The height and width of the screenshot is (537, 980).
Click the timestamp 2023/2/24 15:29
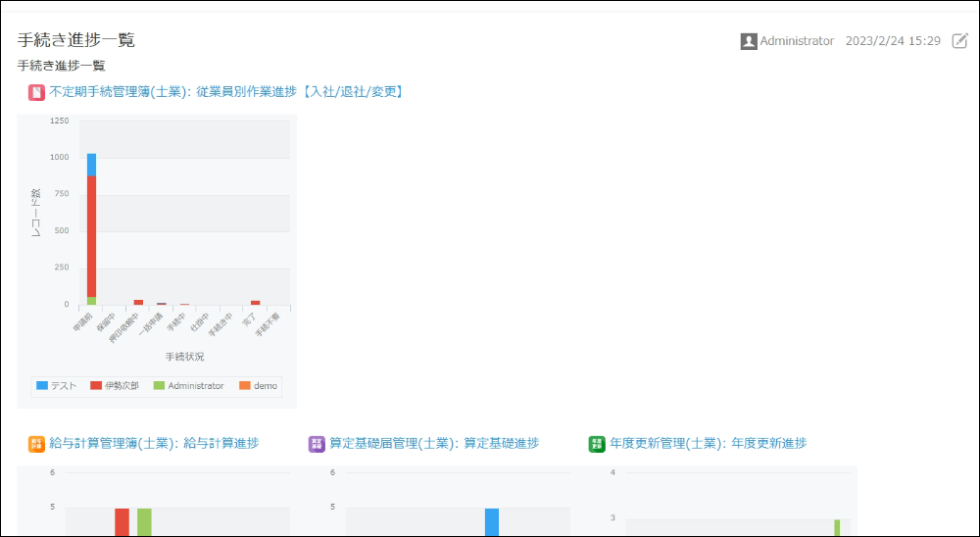click(x=893, y=41)
